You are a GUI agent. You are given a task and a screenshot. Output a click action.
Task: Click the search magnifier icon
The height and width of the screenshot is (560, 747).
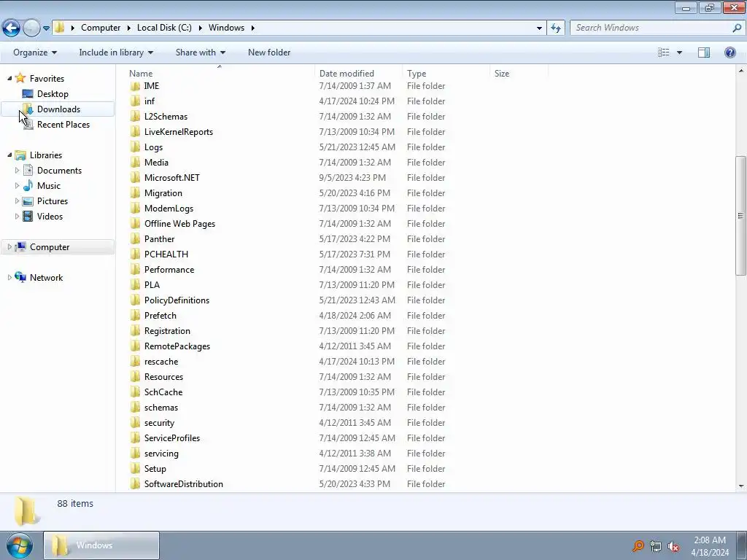[737, 28]
